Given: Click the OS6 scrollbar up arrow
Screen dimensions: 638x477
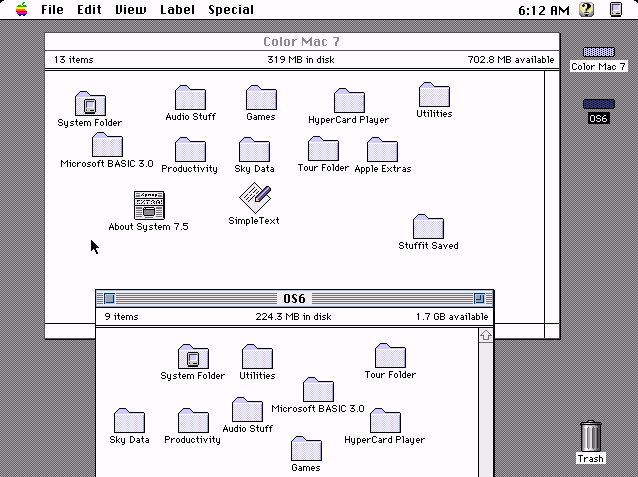Looking at the screenshot, I should [x=486, y=335].
